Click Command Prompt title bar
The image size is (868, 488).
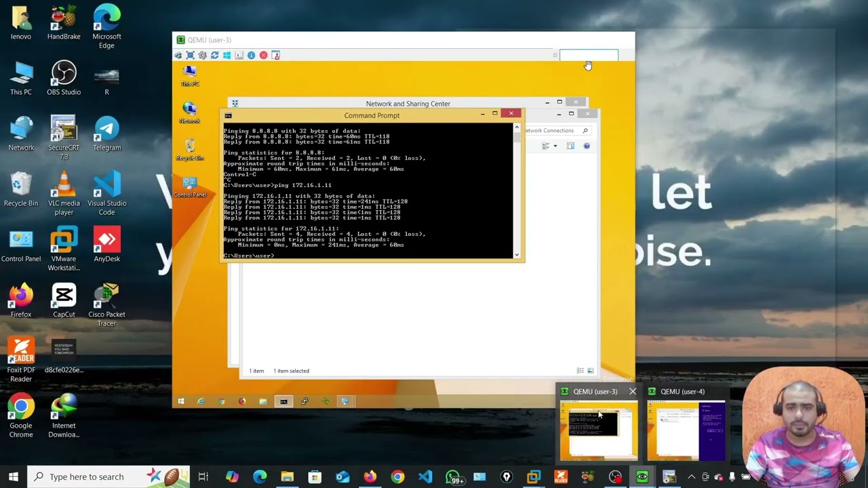pyautogui.click(x=372, y=115)
